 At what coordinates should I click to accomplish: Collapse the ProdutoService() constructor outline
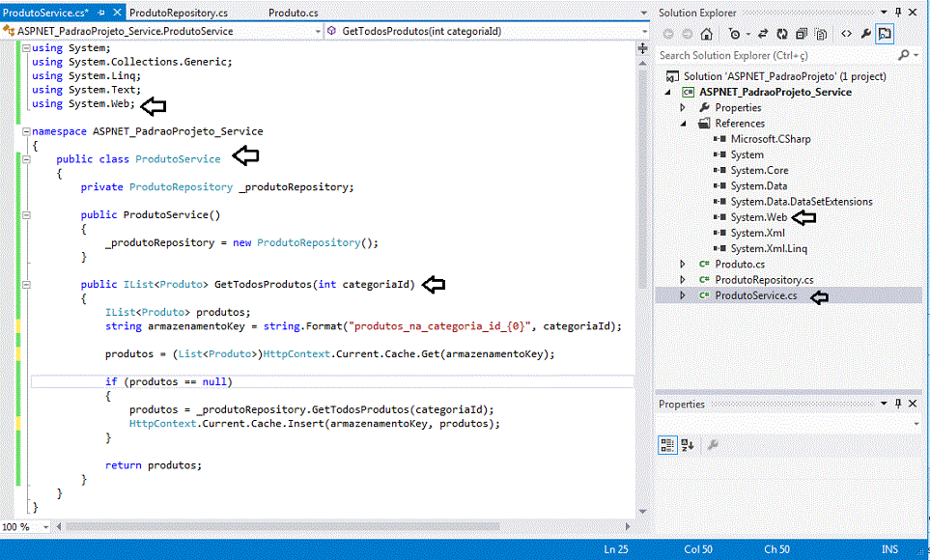[26, 214]
